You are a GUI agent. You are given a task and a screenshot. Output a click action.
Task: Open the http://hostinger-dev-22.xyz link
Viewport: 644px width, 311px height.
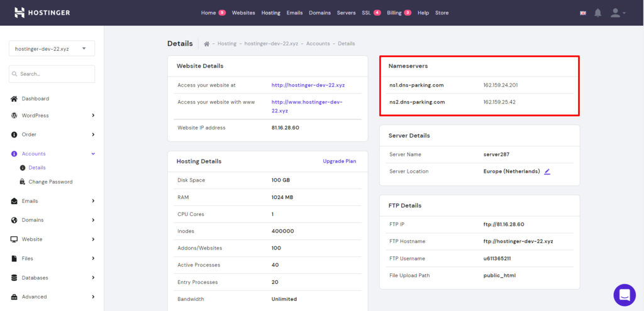pos(308,85)
